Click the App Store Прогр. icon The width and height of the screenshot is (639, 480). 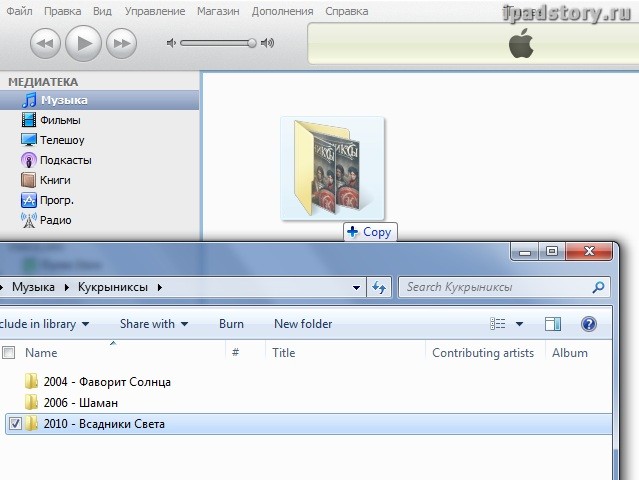[x=29, y=200]
